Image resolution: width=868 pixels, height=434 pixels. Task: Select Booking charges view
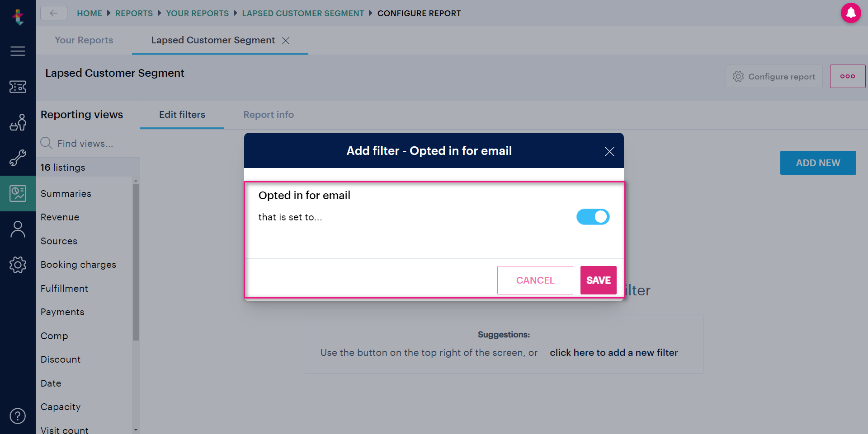click(79, 265)
